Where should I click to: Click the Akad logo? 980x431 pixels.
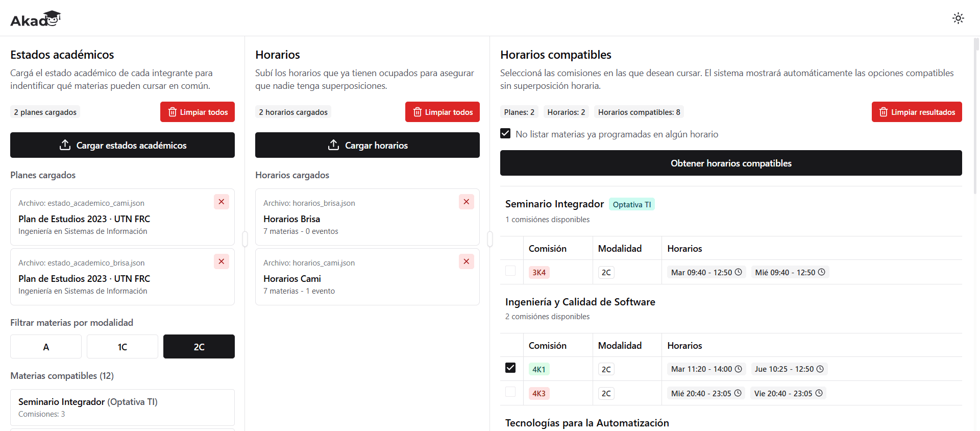pos(35,19)
